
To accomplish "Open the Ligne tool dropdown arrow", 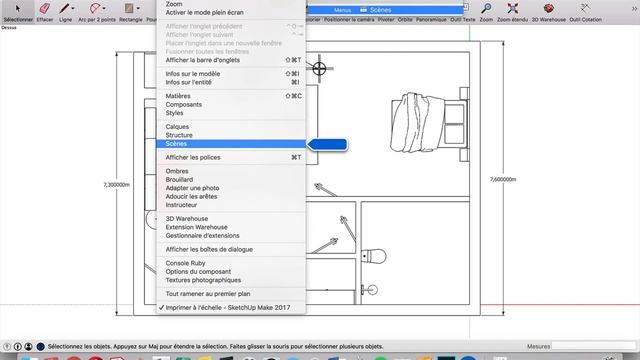I will click(x=73, y=8).
